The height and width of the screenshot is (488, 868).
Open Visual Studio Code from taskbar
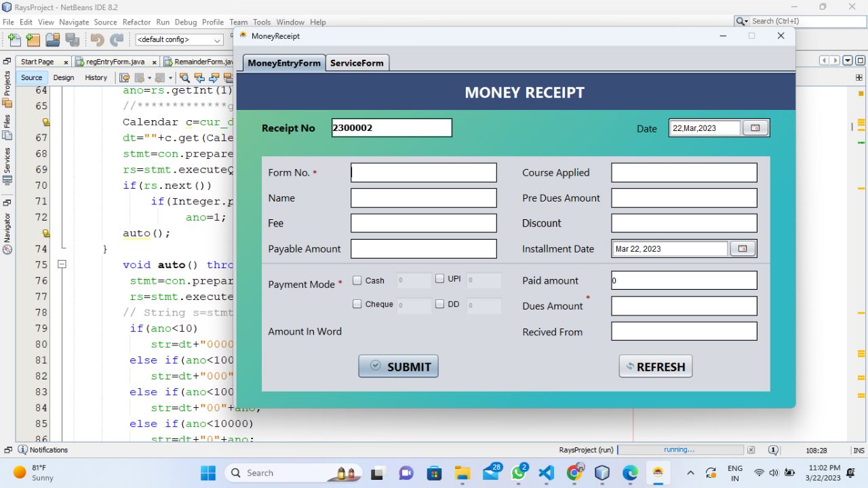(547, 473)
